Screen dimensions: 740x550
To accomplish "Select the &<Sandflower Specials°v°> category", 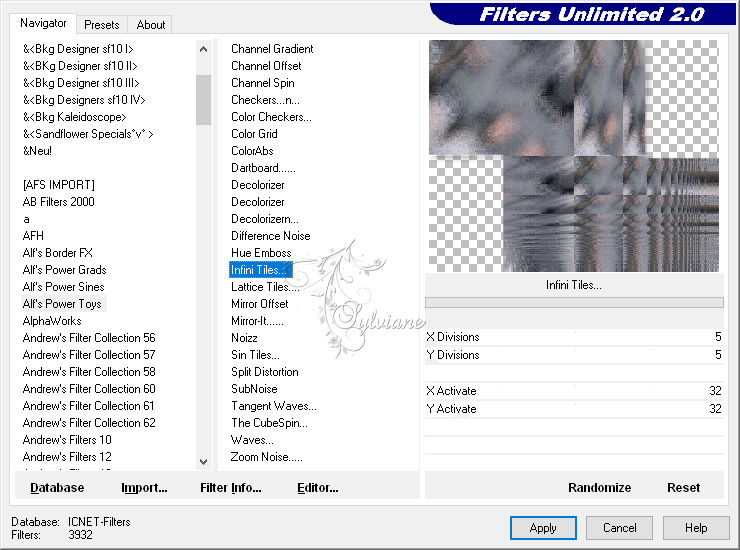I will [88, 134].
